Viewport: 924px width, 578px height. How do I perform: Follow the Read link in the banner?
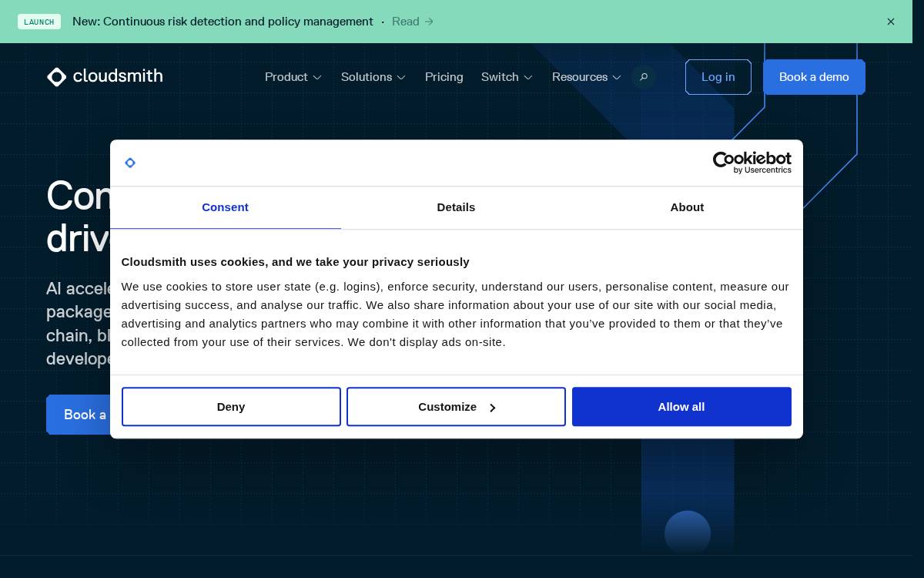tap(413, 22)
